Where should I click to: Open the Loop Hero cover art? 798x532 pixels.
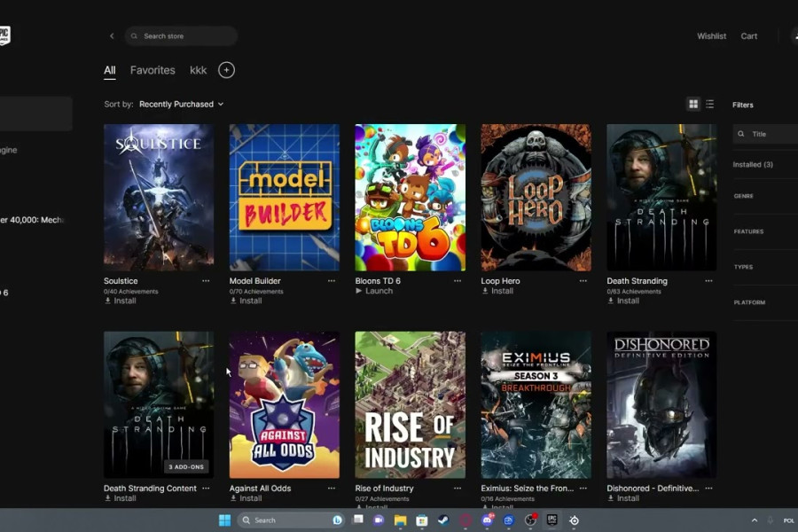(536, 198)
